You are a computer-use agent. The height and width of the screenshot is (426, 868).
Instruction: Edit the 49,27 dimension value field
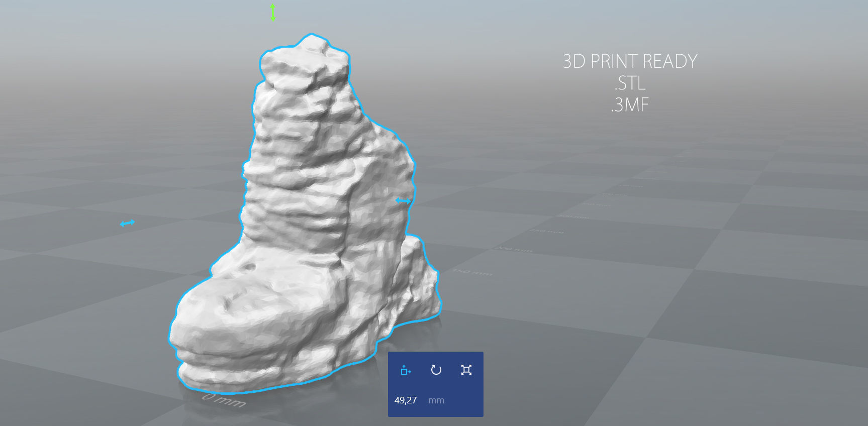point(406,400)
